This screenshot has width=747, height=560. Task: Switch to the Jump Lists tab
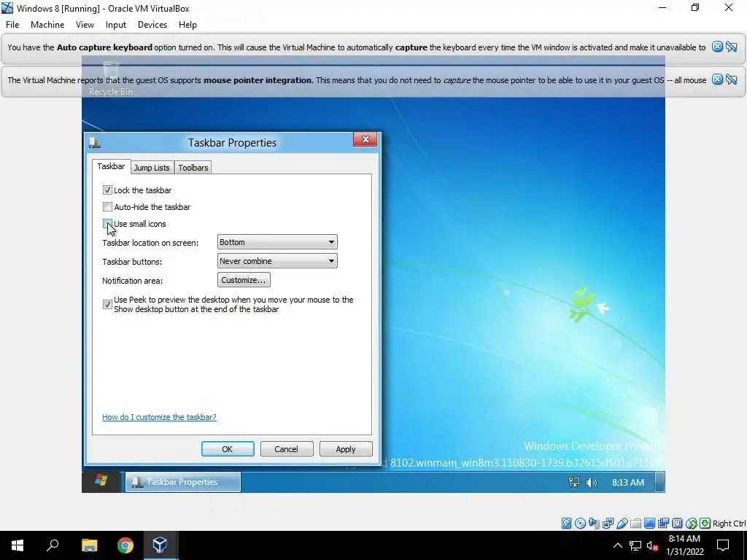152,168
